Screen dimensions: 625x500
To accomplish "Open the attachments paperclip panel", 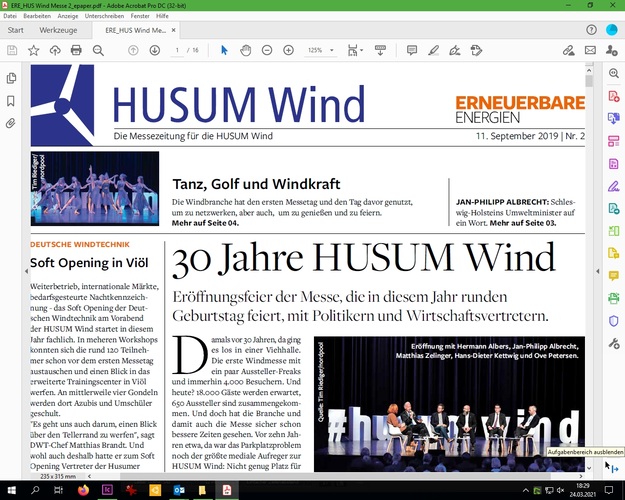I will point(11,123).
